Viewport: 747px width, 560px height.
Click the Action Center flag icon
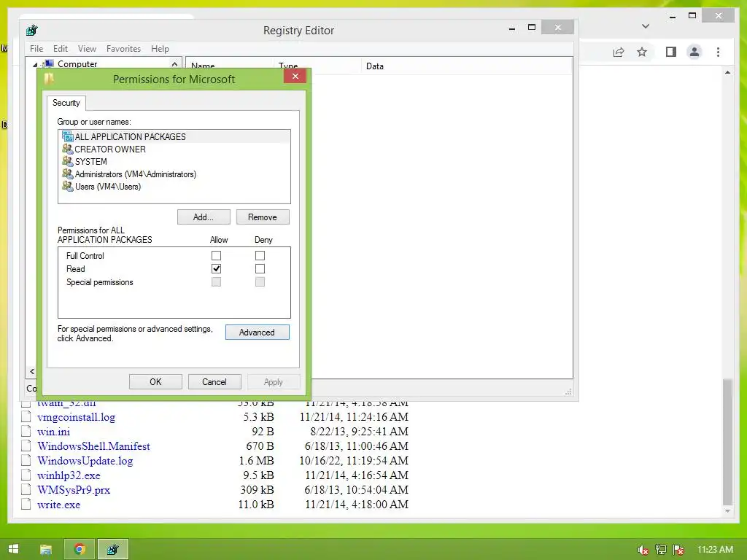[679, 550]
